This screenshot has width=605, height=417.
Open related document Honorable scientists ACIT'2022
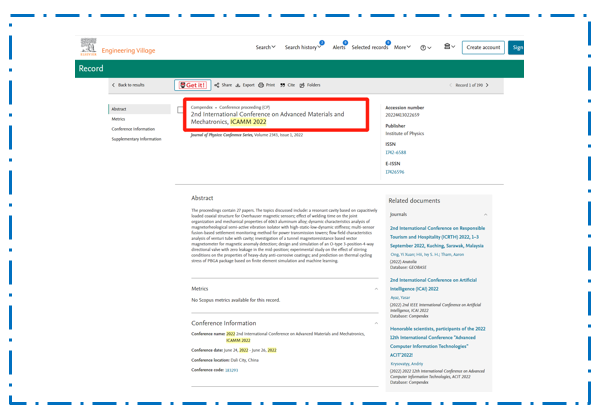tap(438, 342)
